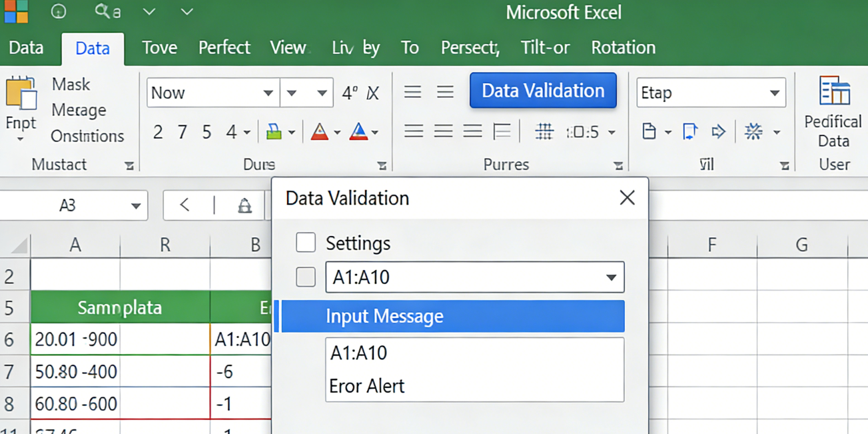Click the top-left align lines icon
Image resolution: width=868 pixels, height=434 pixels.
coord(412,92)
